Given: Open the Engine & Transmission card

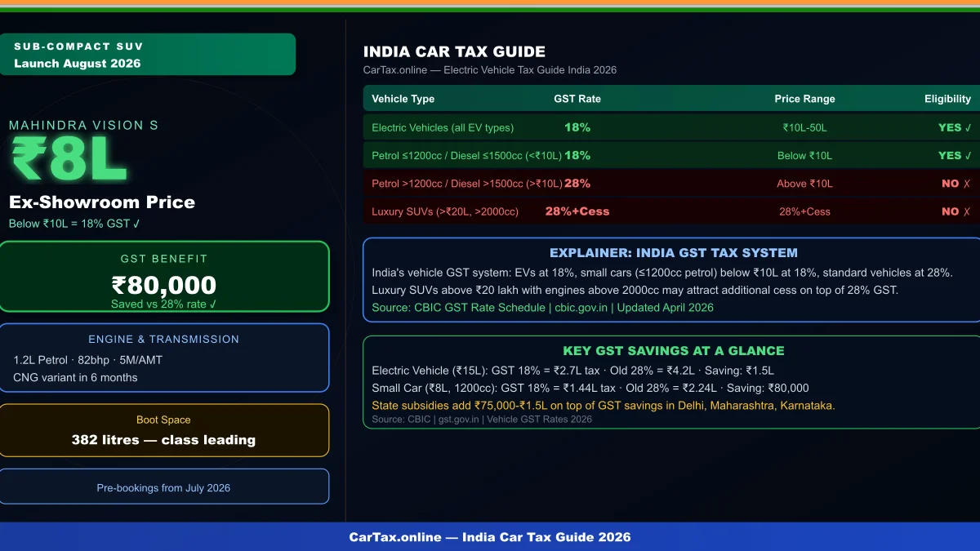Looking at the screenshot, I should tap(164, 358).
